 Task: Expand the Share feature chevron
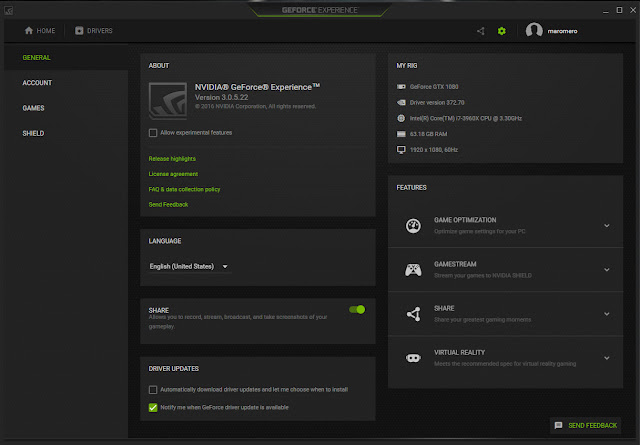(x=607, y=314)
